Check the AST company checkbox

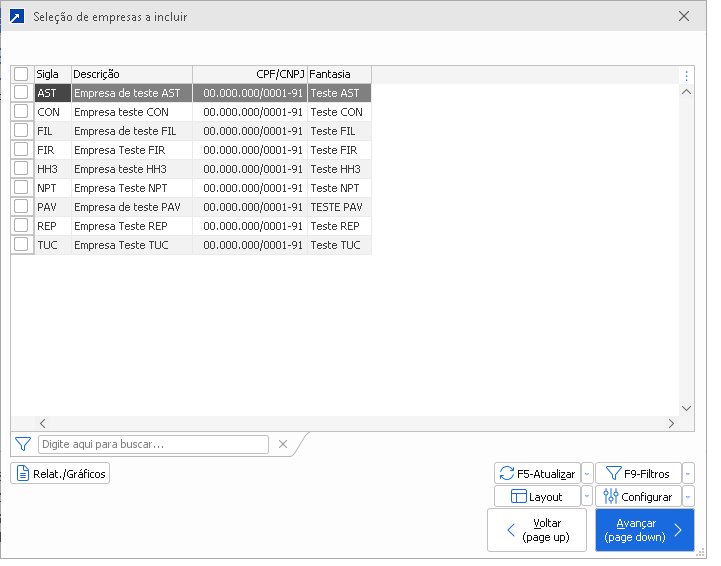[x=21, y=92]
